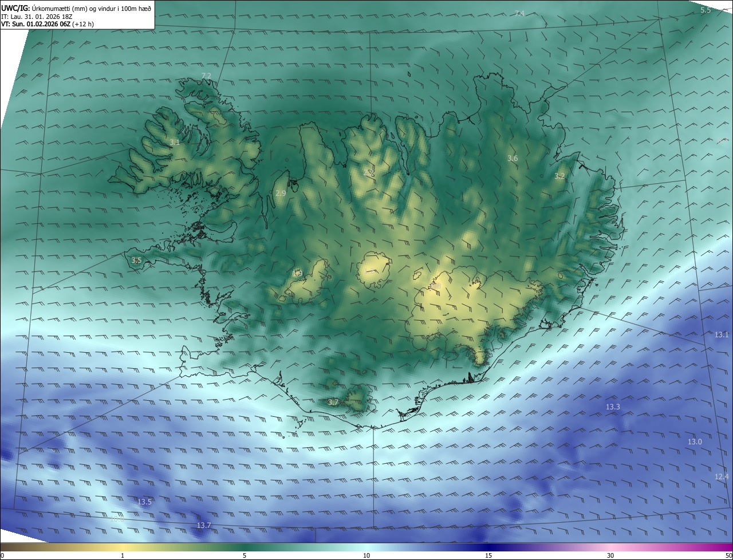Viewport: 733px width, 560px height.
Task: Click the 3.1 value in the Westfjords
Action: [x=175, y=142]
